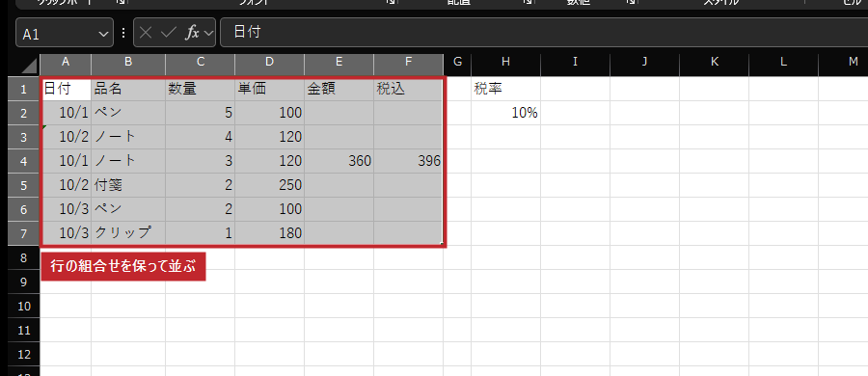Screen dimensions: 868x376
Task: Select row 7 header
Action: pyautogui.click(x=24, y=233)
